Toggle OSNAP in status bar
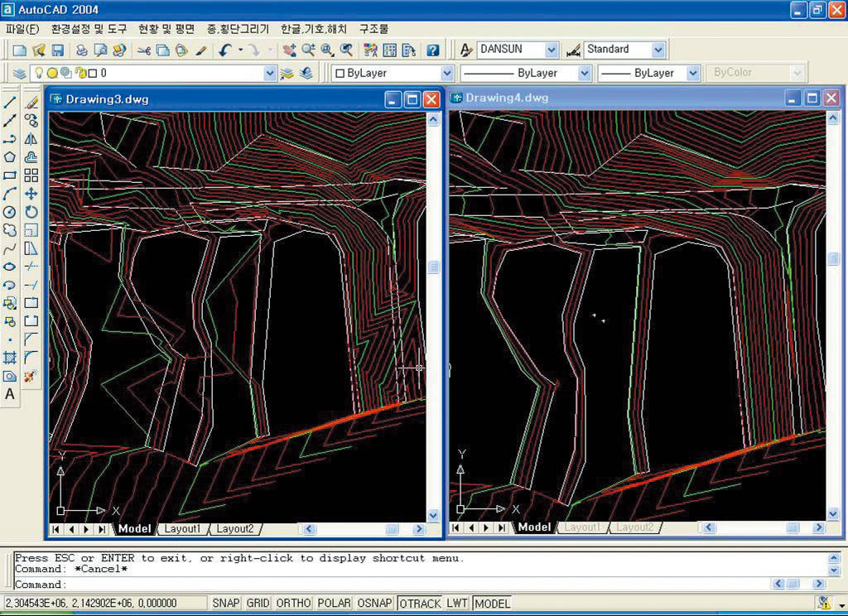 [x=374, y=604]
